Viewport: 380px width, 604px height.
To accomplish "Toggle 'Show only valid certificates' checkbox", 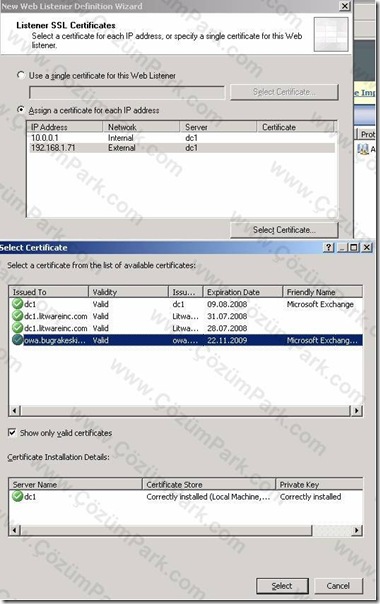I will [12, 433].
